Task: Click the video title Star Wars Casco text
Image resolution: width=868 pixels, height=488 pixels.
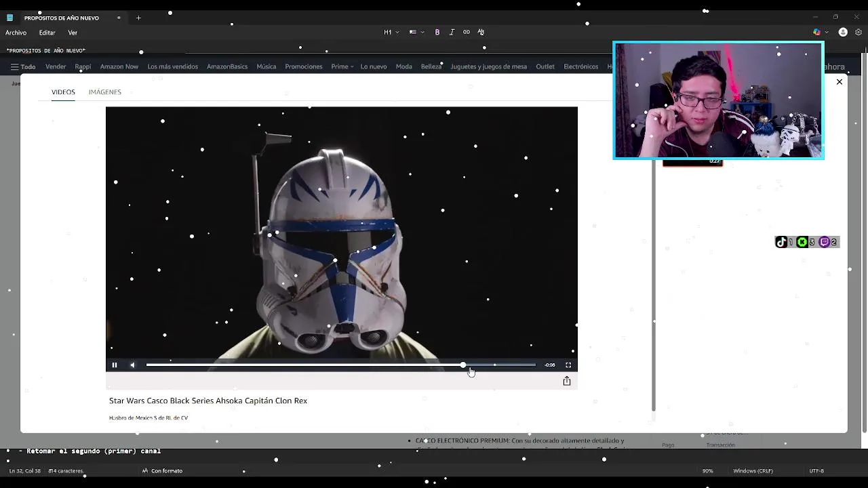Action: pos(208,401)
